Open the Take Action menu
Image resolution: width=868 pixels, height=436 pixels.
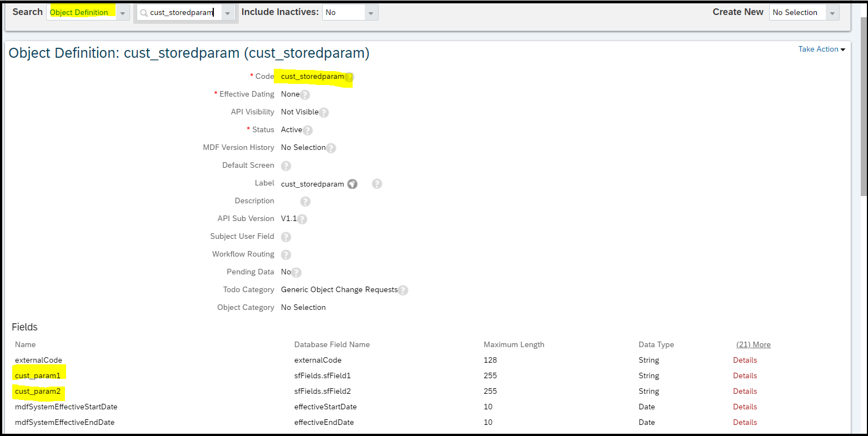coord(821,49)
